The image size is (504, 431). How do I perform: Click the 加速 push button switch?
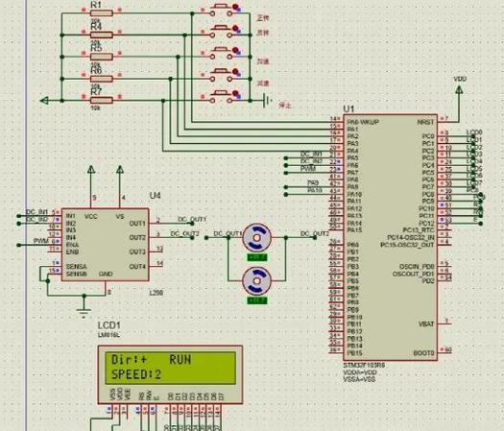tap(221, 54)
